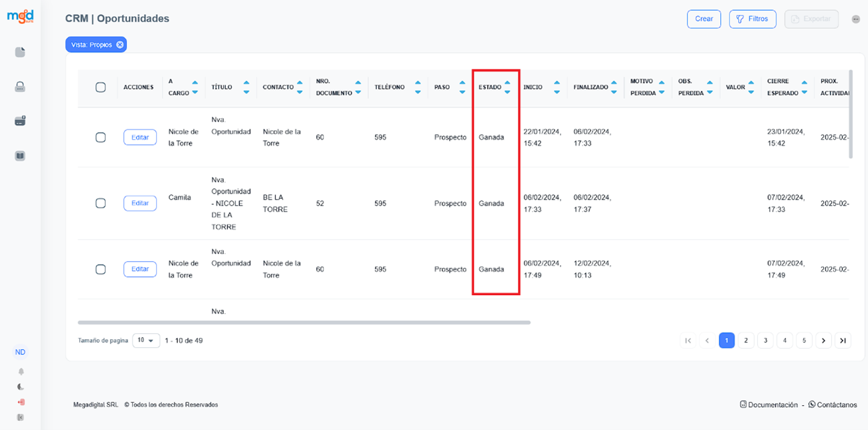Click the notifications bell icon

(x=21, y=371)
